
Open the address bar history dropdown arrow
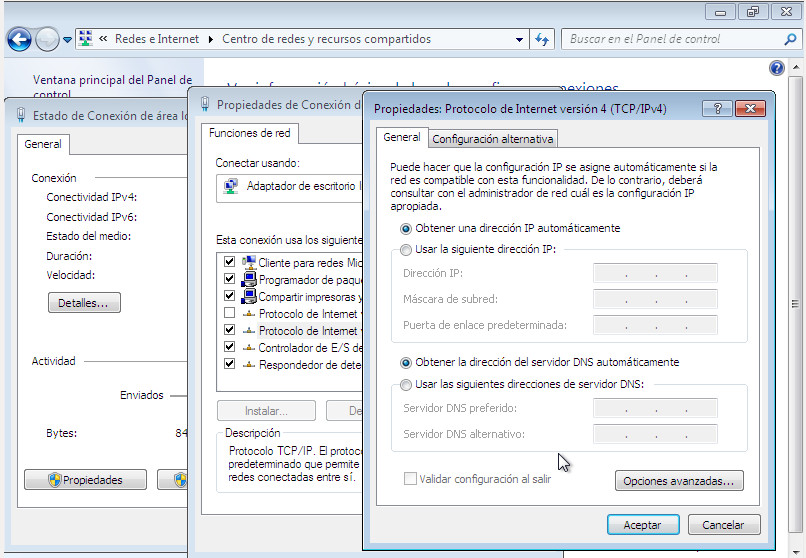pyautogui.click(x=519, y=40)
